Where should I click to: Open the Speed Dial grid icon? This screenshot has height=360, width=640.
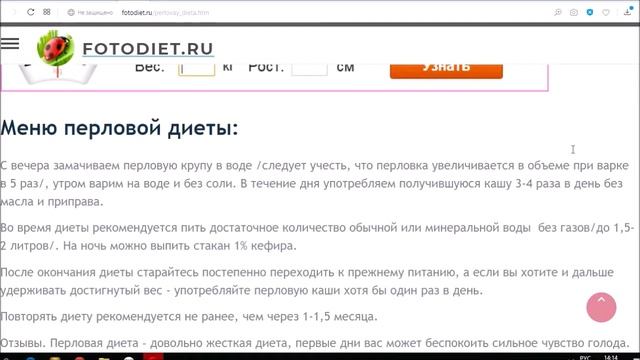[47, 12]
